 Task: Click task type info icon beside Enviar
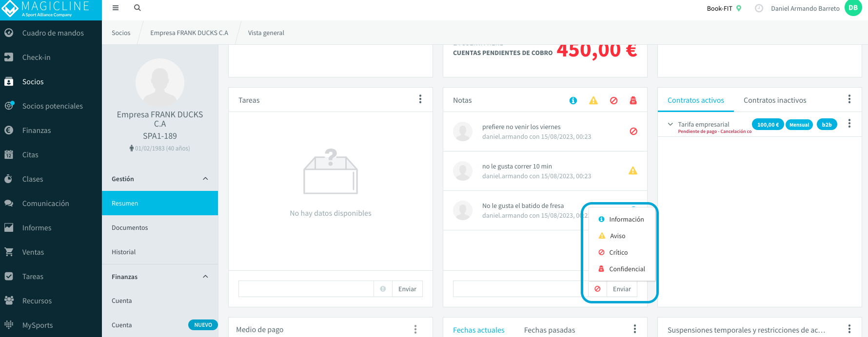[x=383, y=289]
